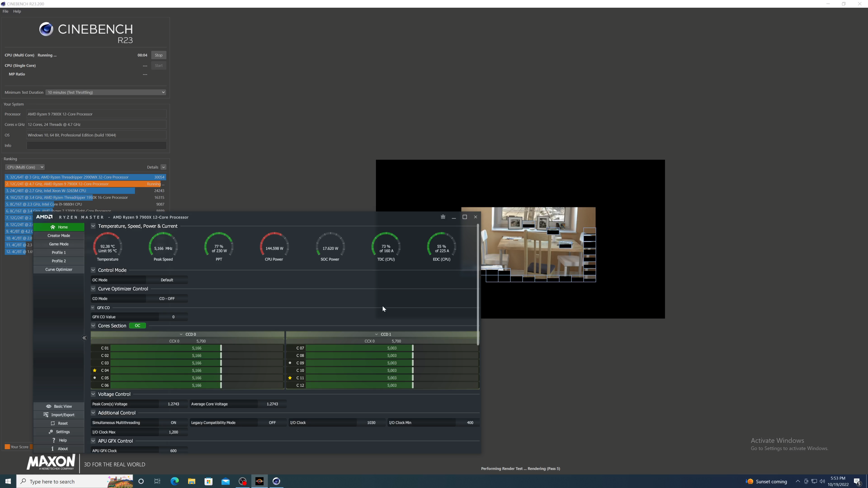Launch Microsoft Edge from taskbar

tap(174, 481)
